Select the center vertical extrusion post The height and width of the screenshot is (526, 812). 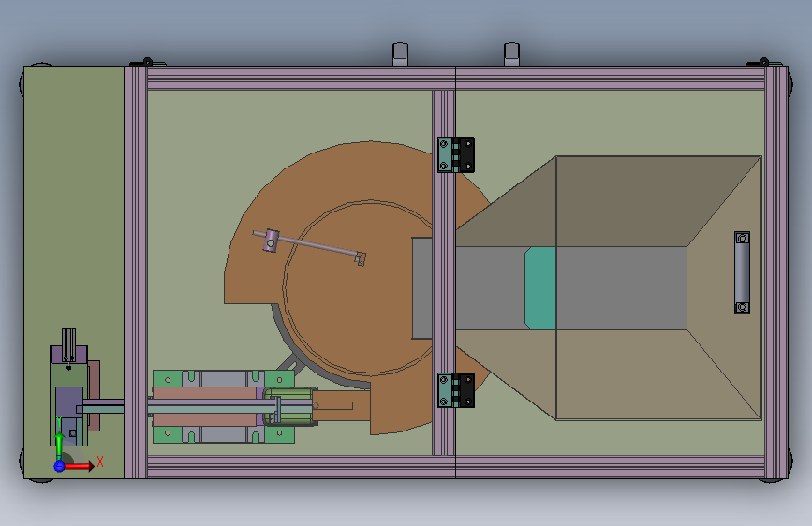[444, 273]
